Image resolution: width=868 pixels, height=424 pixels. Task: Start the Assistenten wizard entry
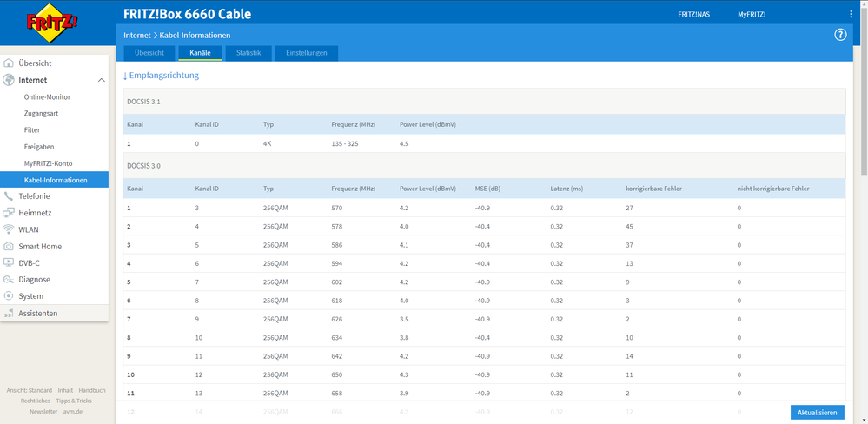click(38, 313)
